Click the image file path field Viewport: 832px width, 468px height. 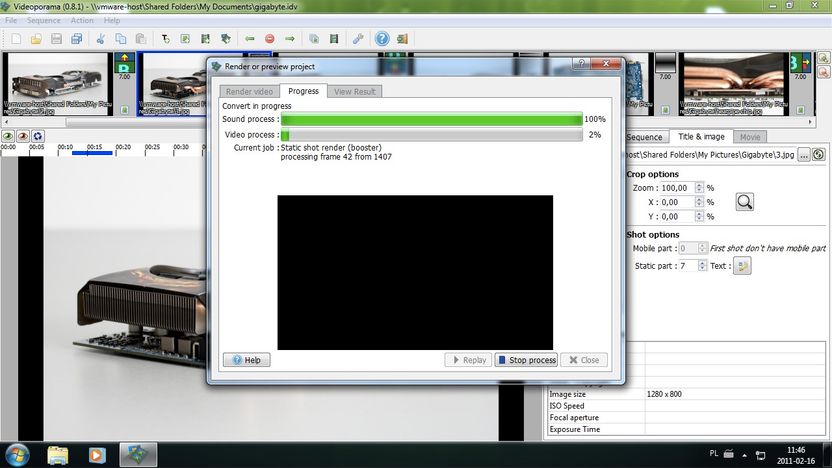710,154
